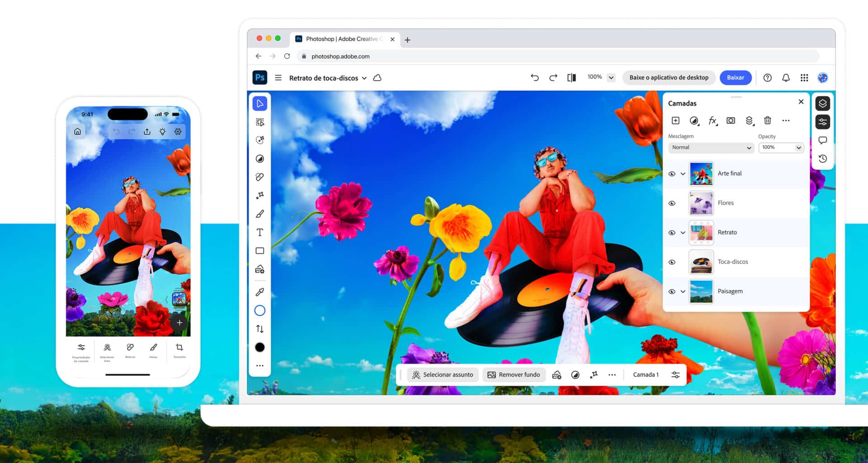868x463 pixels.
Task: Undo the last action in app header
Action: point(534,77)
